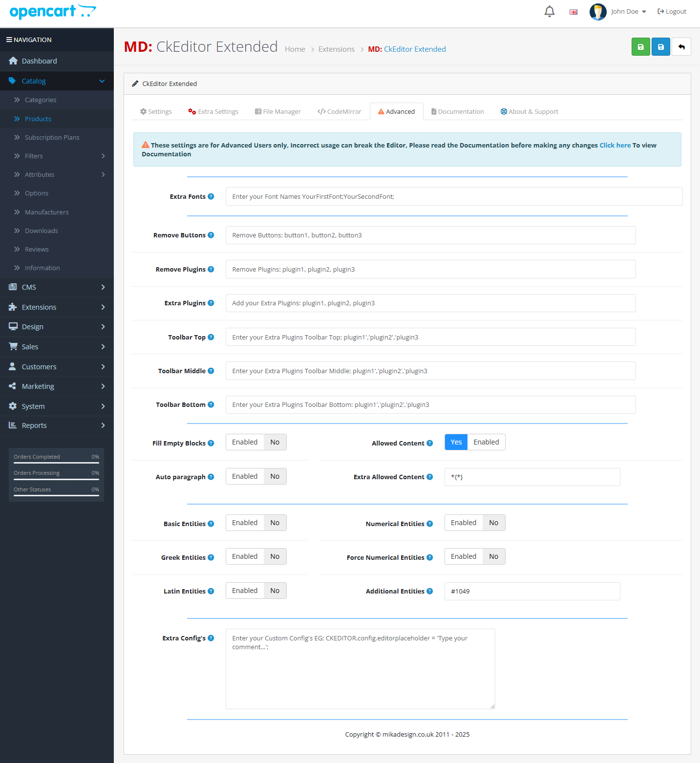
Task: Click the Other Statuses progress bar
Action: pyautogui.click(x=56, y=495)
